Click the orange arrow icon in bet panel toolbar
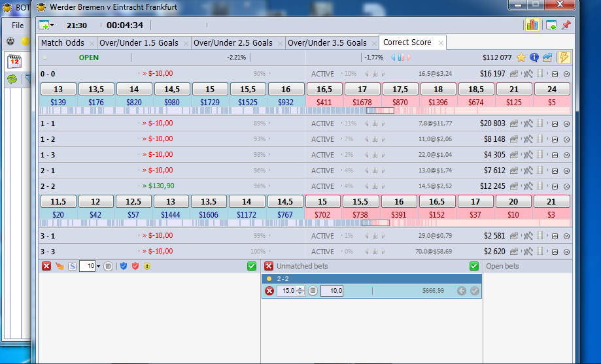Screen dimensions: 601x364 (60, 266)
